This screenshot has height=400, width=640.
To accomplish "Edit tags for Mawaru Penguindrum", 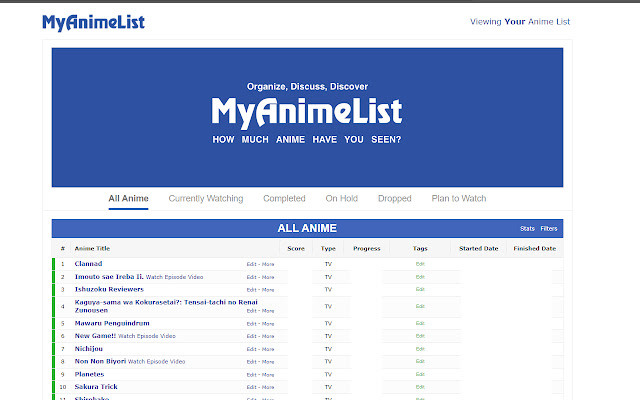I will 420,323.
